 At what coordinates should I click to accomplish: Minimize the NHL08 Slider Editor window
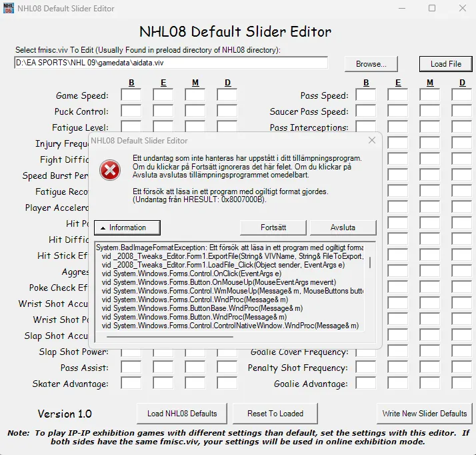pos(402,8)
